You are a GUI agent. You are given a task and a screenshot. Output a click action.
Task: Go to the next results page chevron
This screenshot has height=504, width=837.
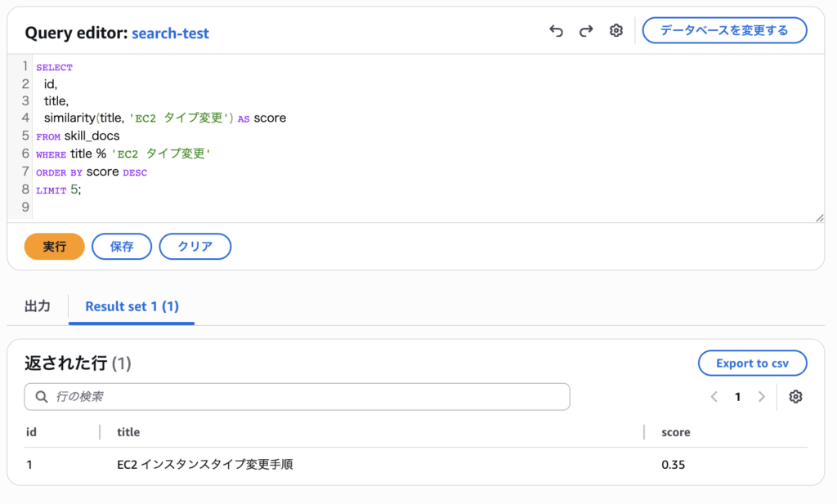coord(762,397)
